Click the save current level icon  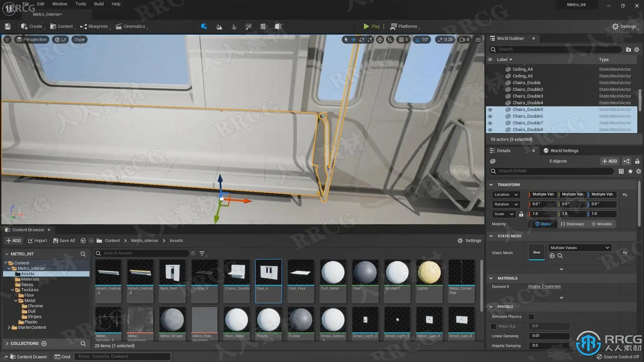(x=8, y=26)
